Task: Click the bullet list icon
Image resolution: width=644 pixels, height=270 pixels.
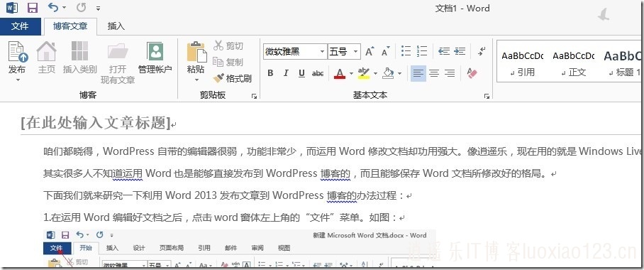Action: (406, 51)
